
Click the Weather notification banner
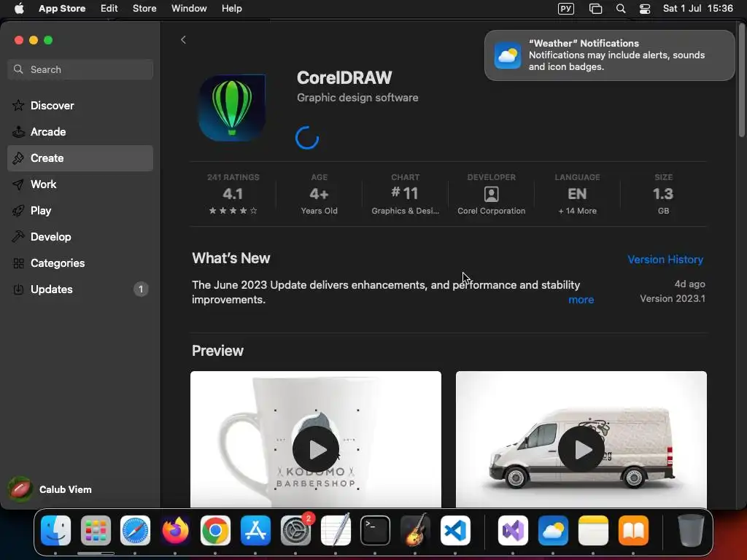coord(609,55)
